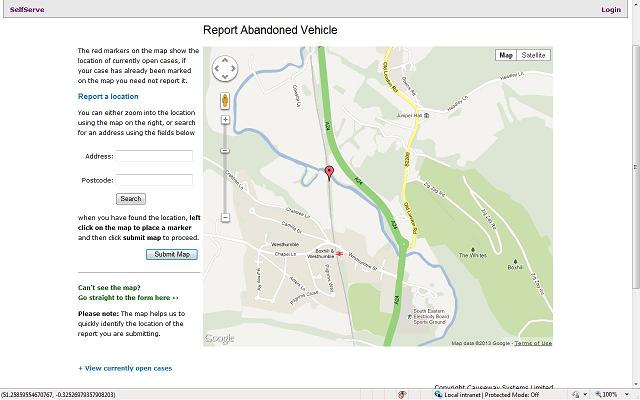Click the 'Westhumble' label on the map
This screenshot has width=640, height=400.
(285, 244)
